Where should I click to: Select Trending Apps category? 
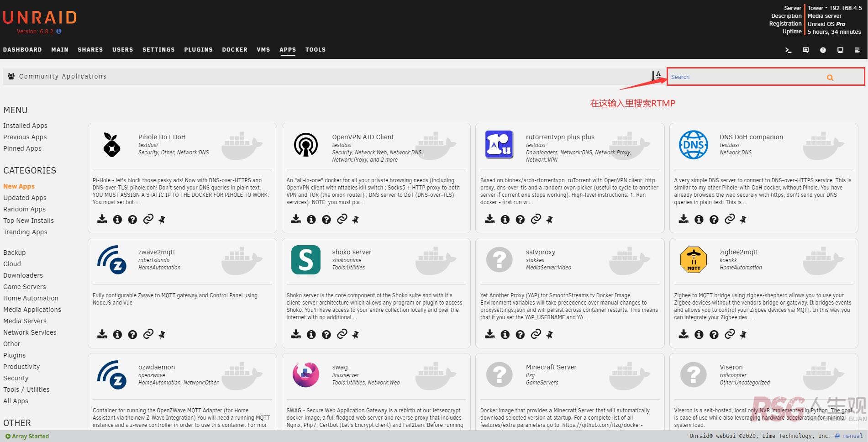(25, 232)
